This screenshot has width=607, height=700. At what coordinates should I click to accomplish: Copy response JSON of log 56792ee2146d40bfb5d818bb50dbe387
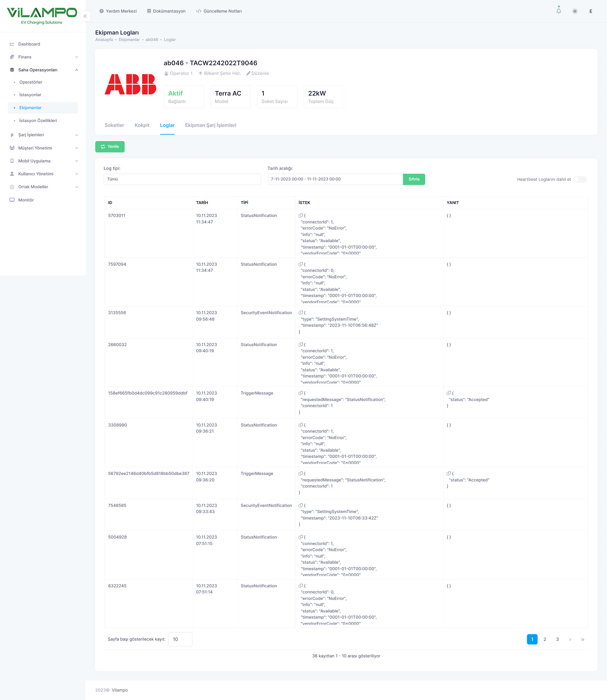448,474
